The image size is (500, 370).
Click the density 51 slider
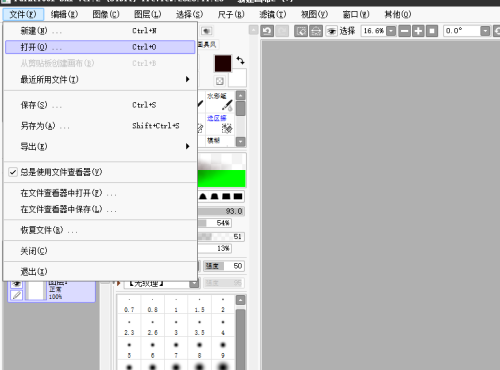click(x=221, y=237)
